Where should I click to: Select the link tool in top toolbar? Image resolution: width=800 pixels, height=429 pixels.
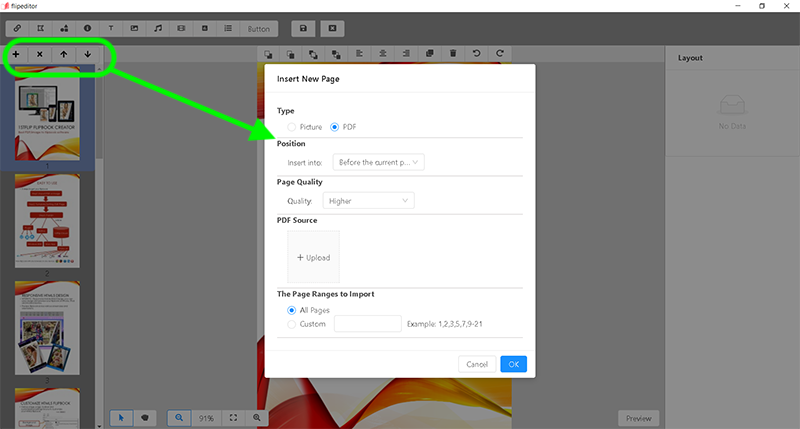(17, 29)
